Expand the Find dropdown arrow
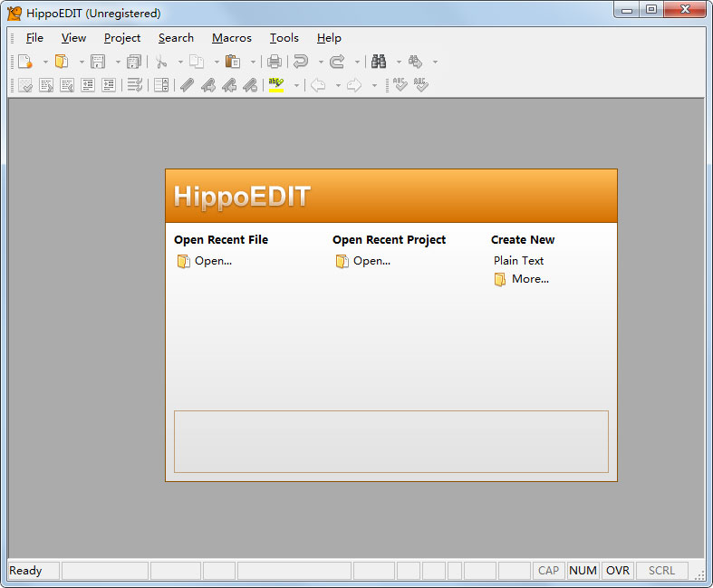 [399, 62]
